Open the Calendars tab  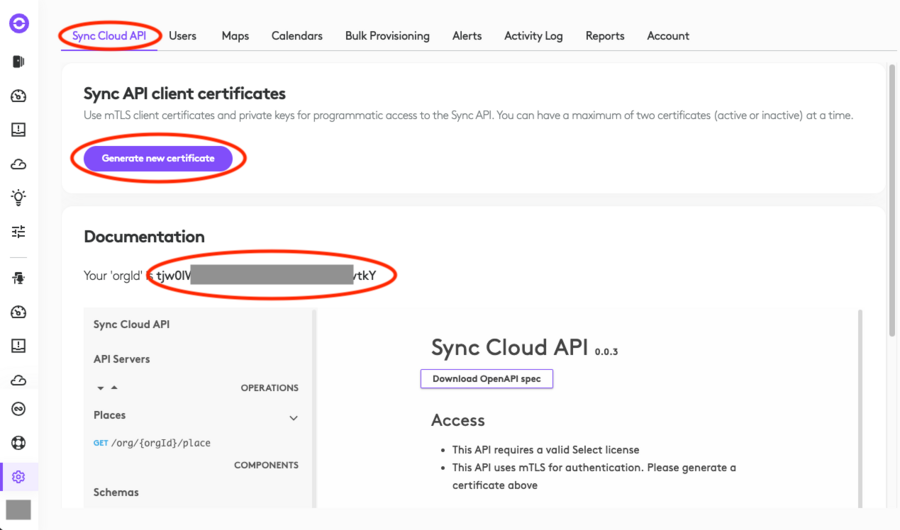tap(297, 36)
